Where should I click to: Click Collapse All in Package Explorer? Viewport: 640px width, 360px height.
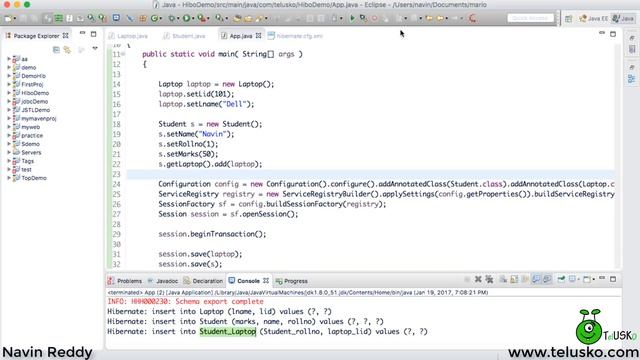coord(56,49)
